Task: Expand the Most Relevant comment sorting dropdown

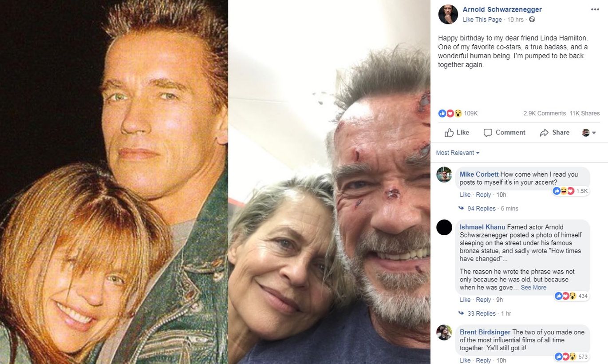Action: click(x=458, y=153)
